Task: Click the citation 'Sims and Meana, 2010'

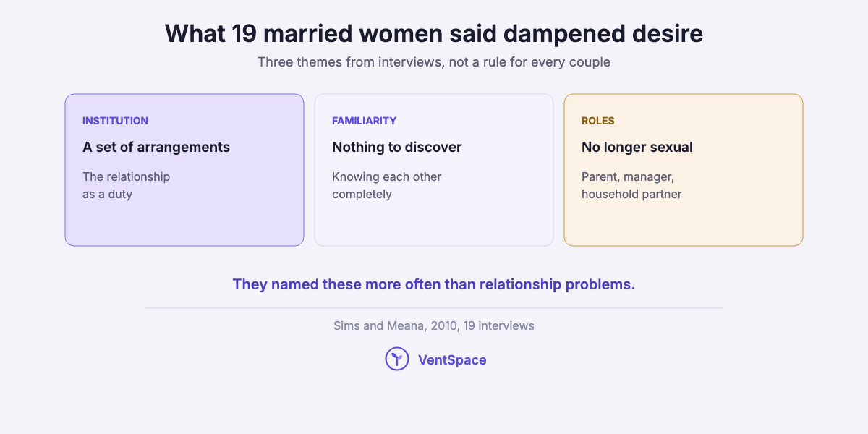Action: 434,325
